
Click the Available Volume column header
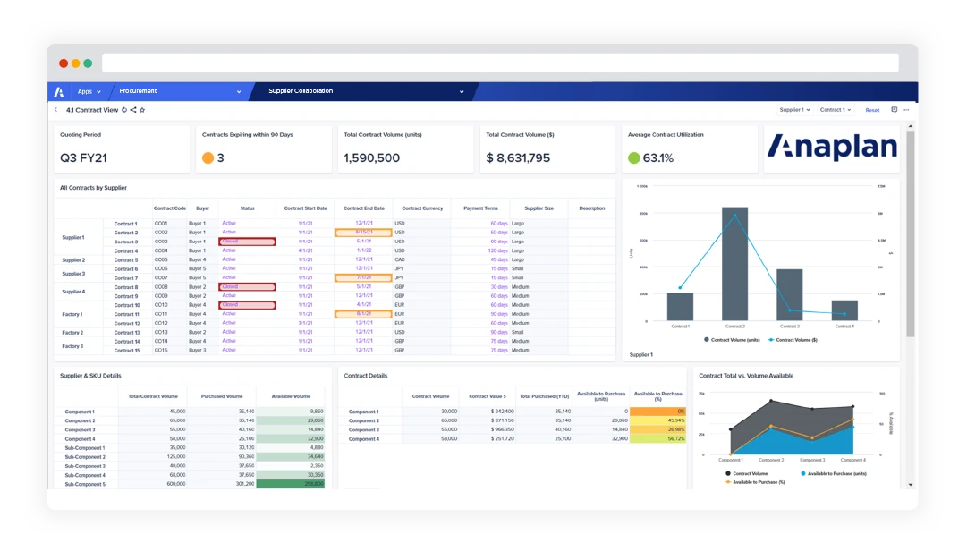(291, 396)
